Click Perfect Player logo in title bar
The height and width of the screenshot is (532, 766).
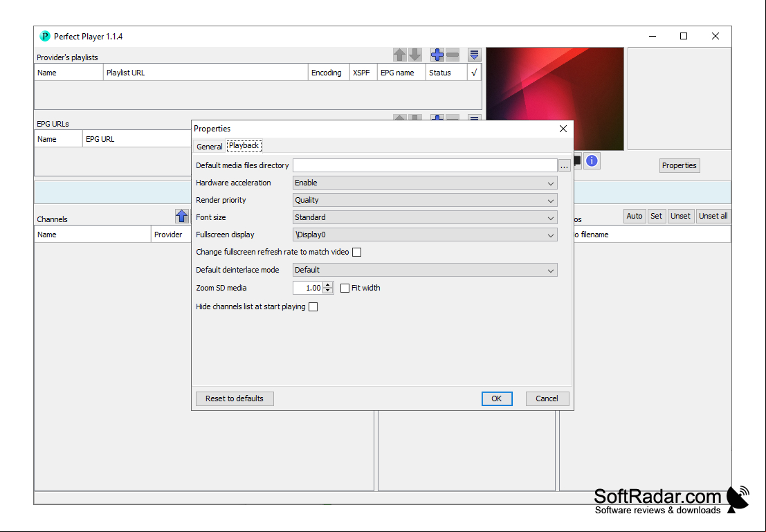pyautogui.click(x=45, y=36)
